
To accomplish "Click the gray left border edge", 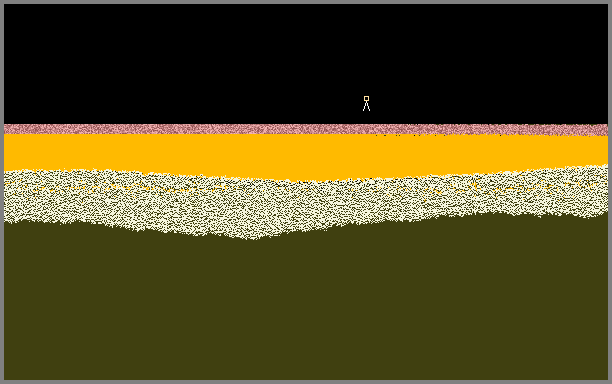I will click(x=2, y=192).
